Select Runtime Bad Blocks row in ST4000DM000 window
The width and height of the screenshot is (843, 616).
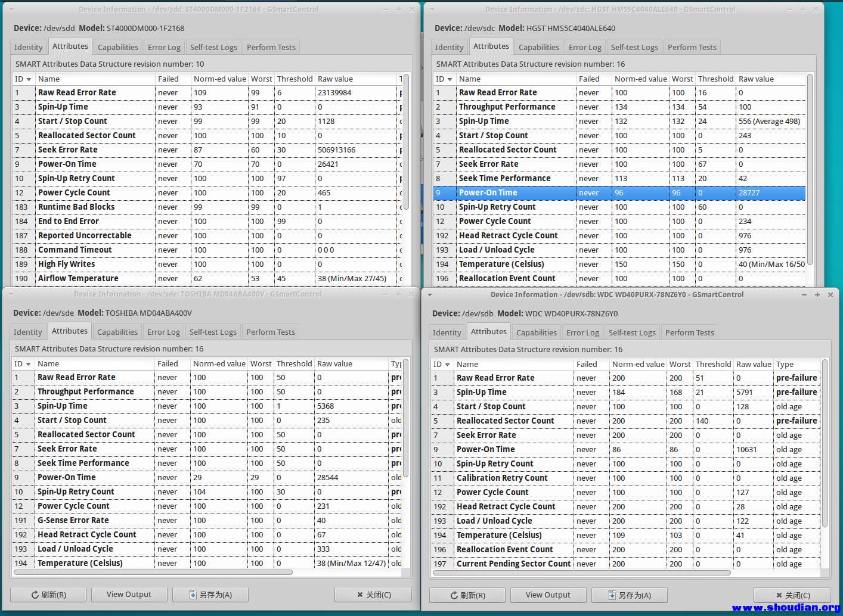point(207,207)
